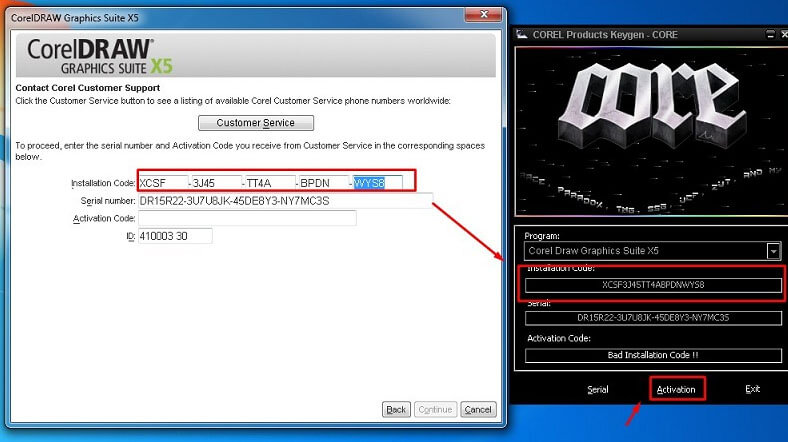Click the TT4A Installation Code segment
The width and height of the screenshot is (788, 442).
pos(270,183)
